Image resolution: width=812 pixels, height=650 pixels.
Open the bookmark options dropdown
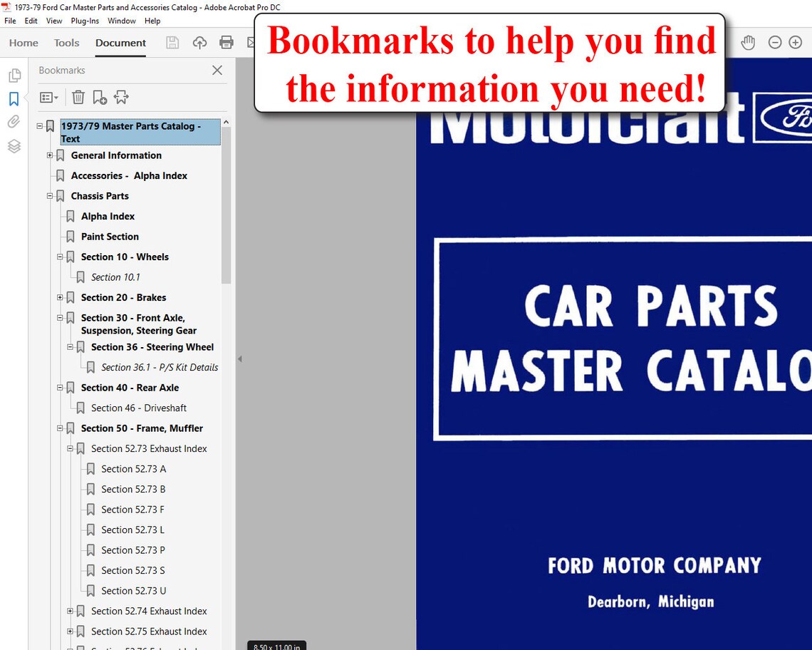coord(48,97)
